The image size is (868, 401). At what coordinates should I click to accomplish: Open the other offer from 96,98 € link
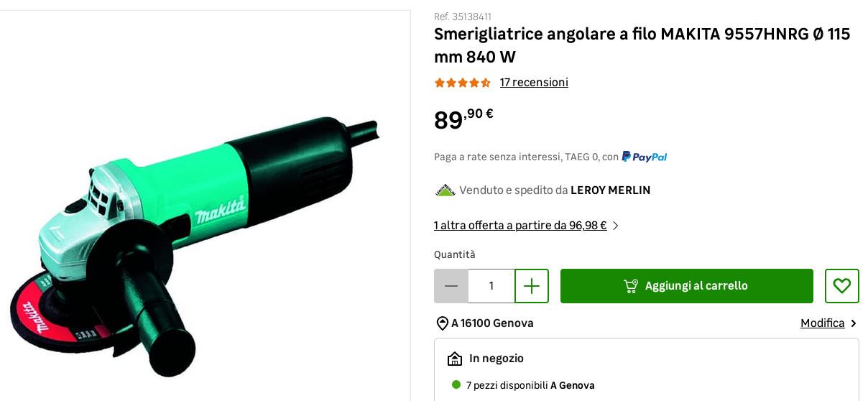(x=520, y=226)
